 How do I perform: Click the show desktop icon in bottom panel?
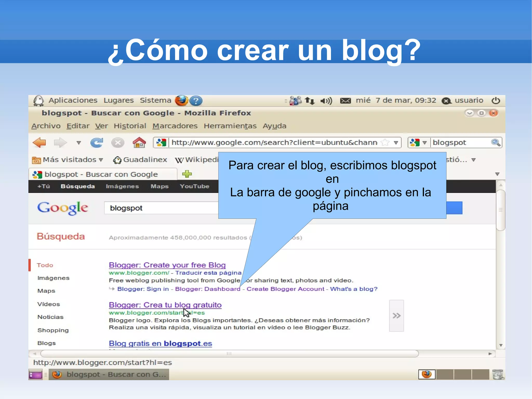pos(36,375)
